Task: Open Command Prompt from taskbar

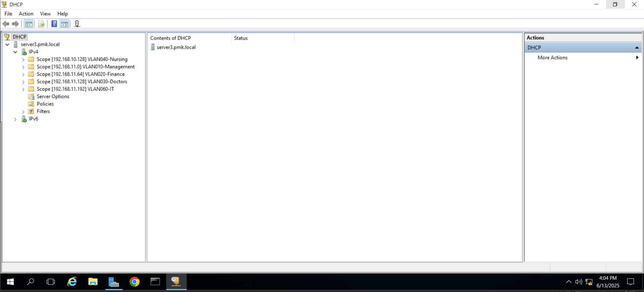Action: (155, 282)
